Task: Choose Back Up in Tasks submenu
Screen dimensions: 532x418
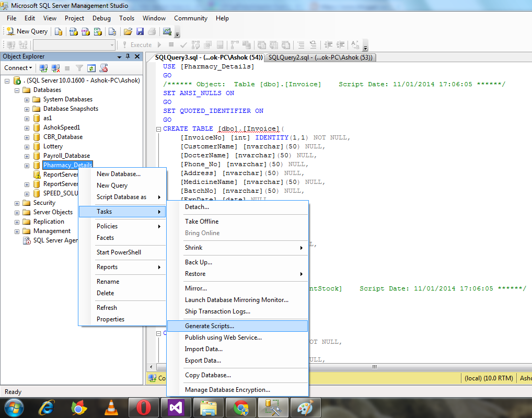Action: [237, 262]
